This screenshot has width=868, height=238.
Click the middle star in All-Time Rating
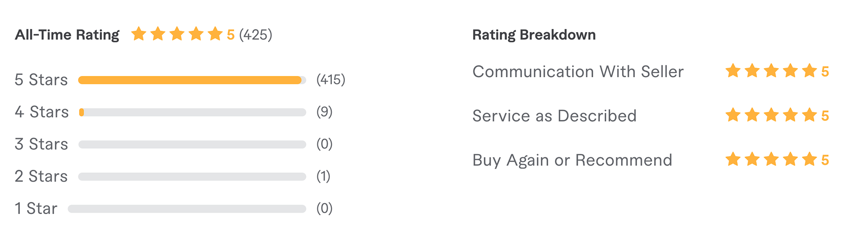[177, 34]
